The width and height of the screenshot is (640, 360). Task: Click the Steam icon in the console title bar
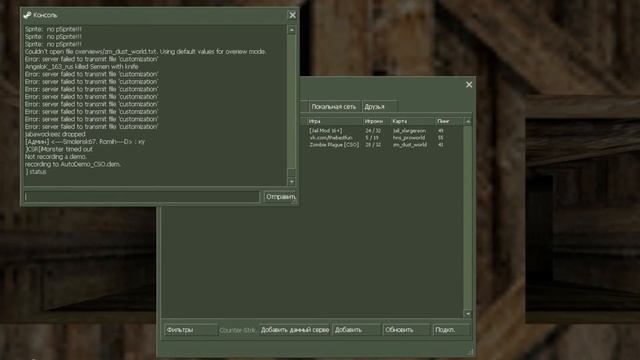(x=27, y=15)
